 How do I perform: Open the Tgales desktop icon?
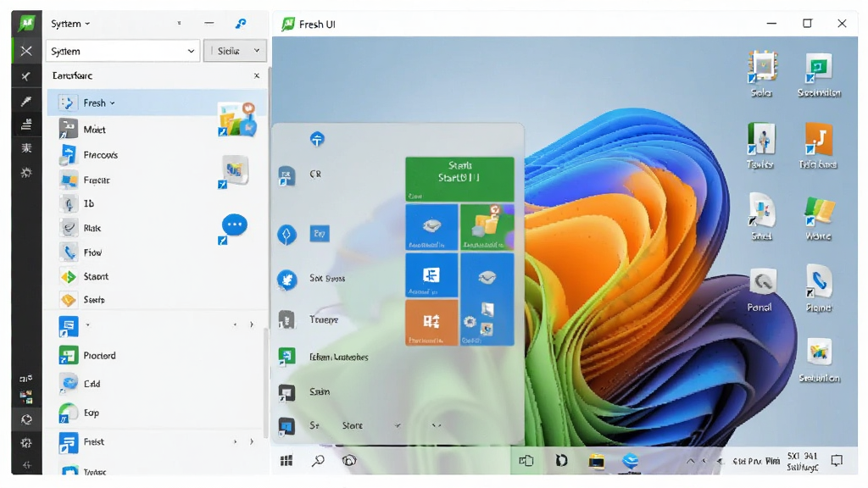[x=761, y=146]
